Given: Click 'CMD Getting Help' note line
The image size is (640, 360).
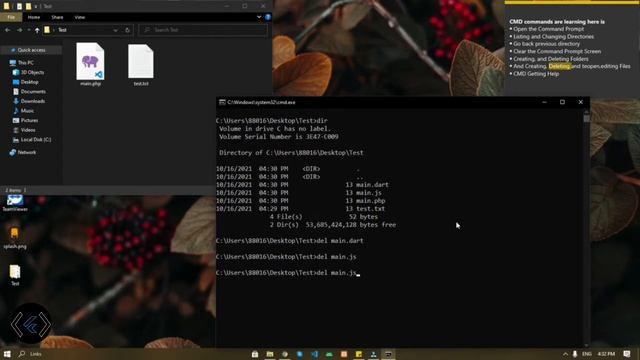Looking at the screenshot, I should pos(536,74).
